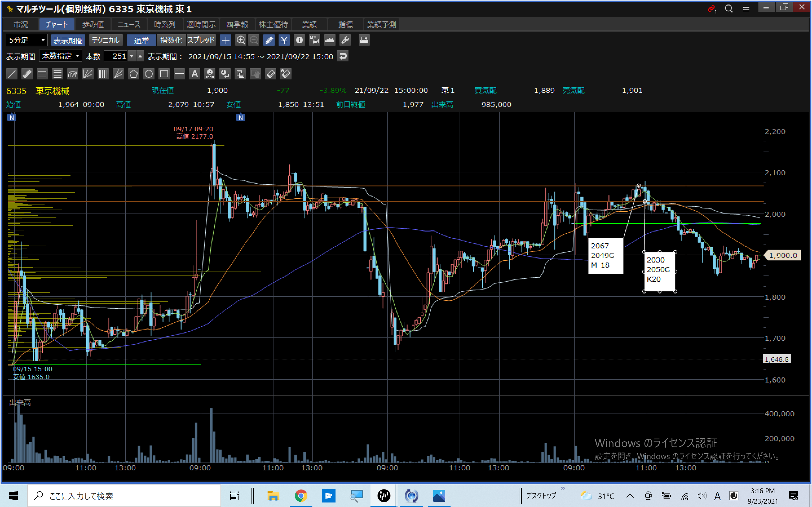Toggle the crosshair cursor button
This screenshot has height=507, width=812.
(x=226, y=40)
